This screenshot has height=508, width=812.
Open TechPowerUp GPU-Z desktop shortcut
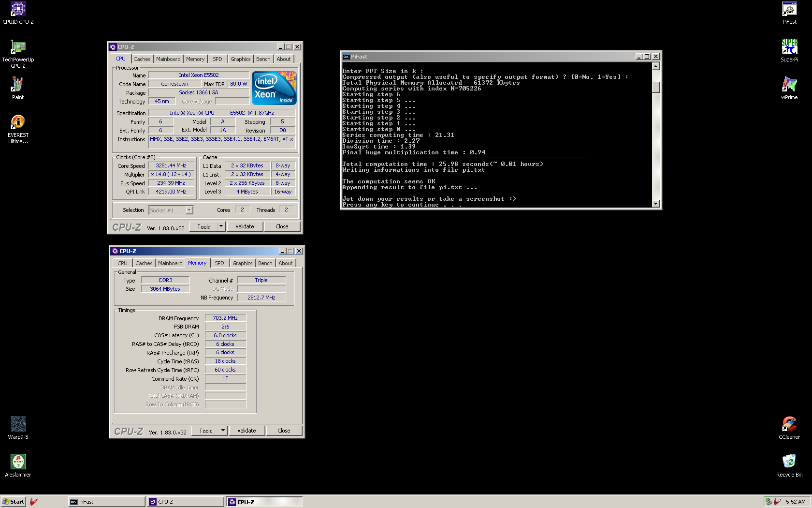point(18,54)
